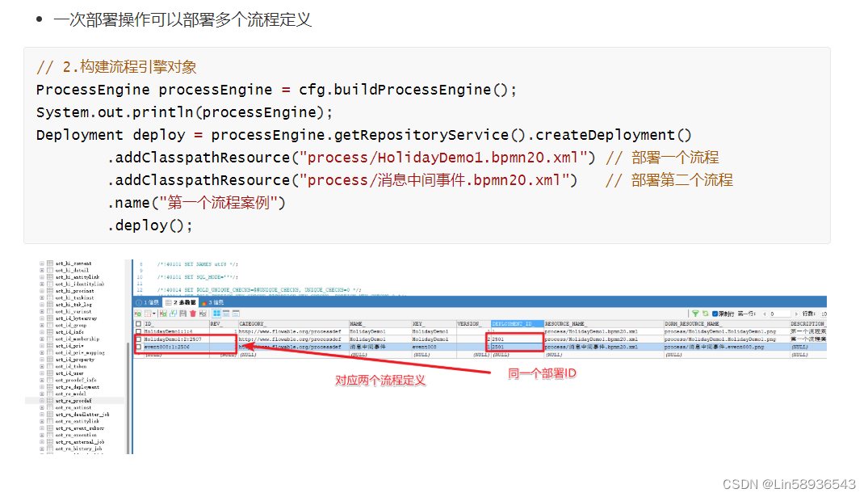
Task: Expand the act_id_membership tree node
Action: [x=41, y=339]
